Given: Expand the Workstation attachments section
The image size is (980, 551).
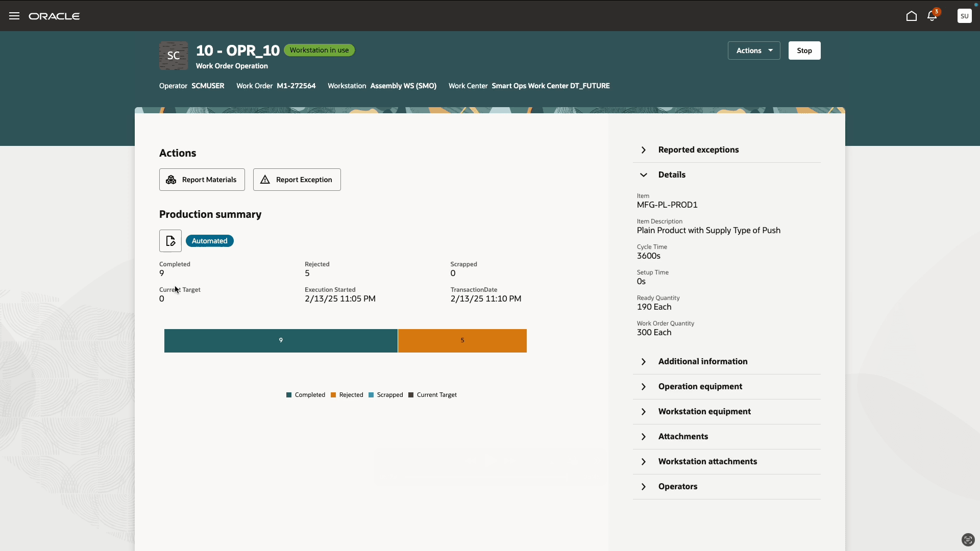Looking at the screenshot, I should [x=707, y=462].
